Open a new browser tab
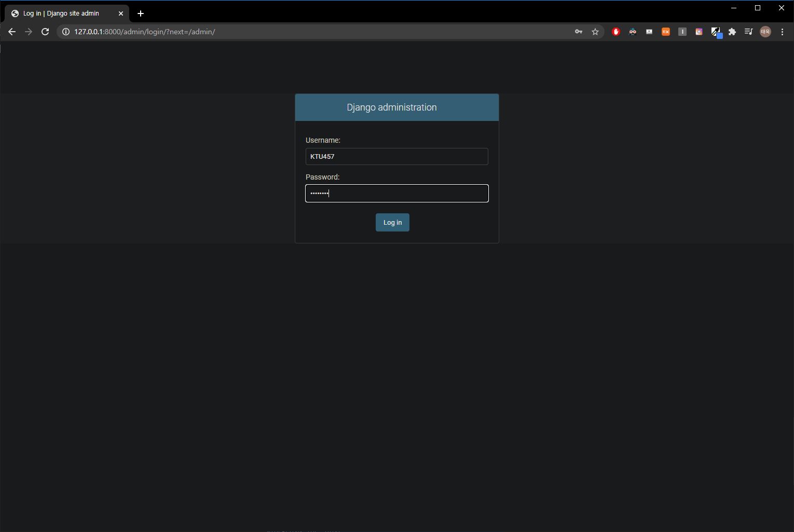 [x=141, y=13]
